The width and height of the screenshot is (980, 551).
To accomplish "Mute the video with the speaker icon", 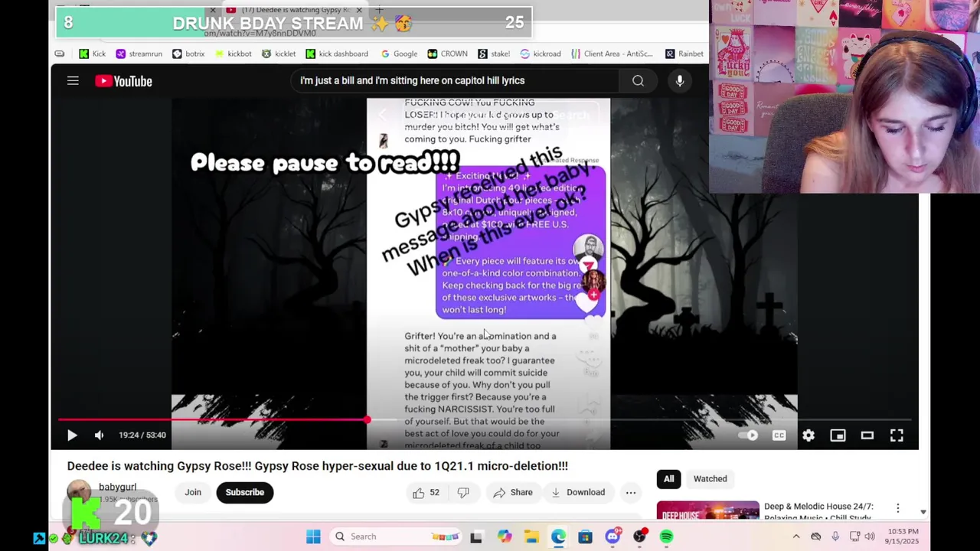I will pos(99,435).
